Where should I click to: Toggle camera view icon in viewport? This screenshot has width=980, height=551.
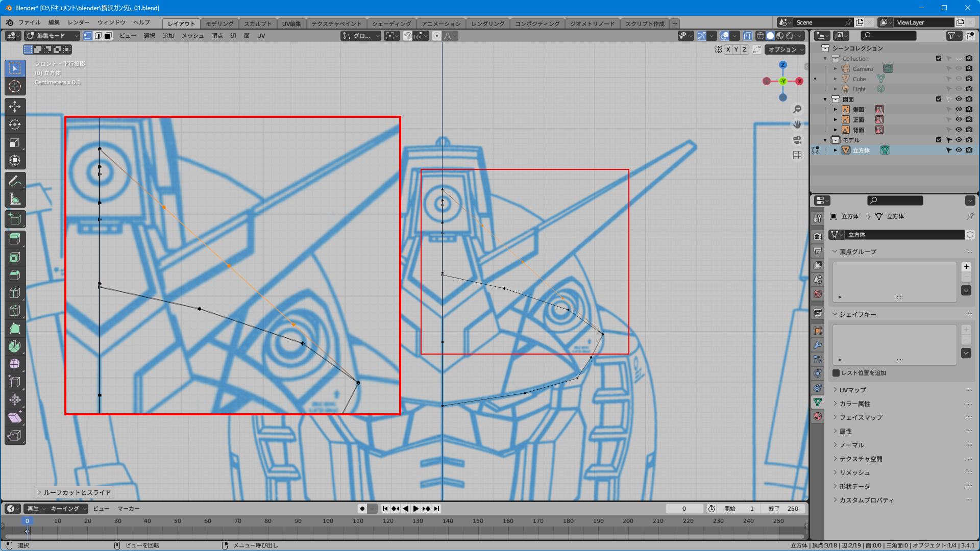(797, 140)
